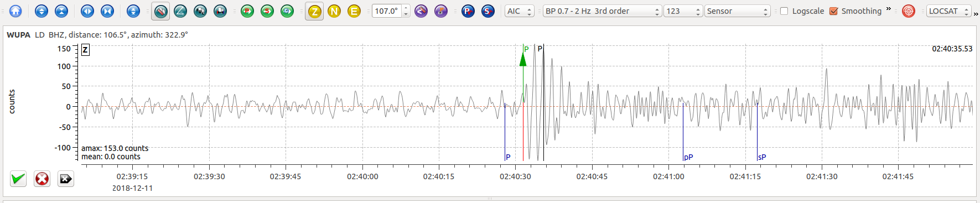Click the vertical zoom-in arrows icon
Screen dimensions: 980x203
pos(42,11)
